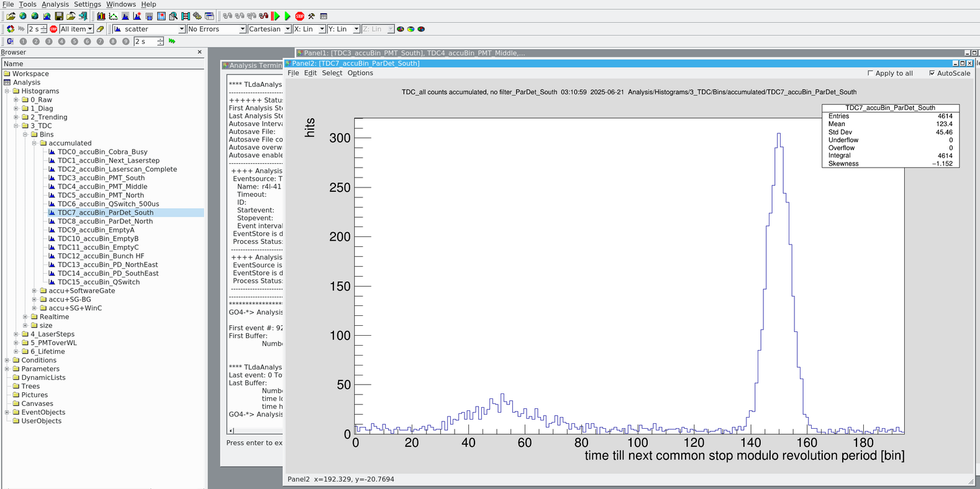
Task: Open the X: Lin axis scale dropdown
Action: click(309, 29)
